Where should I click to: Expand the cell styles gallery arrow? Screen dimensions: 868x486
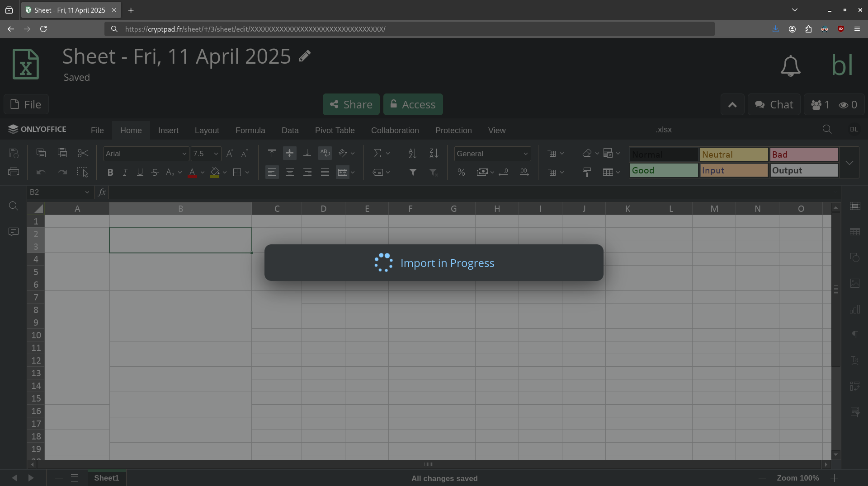coord(849,163)
